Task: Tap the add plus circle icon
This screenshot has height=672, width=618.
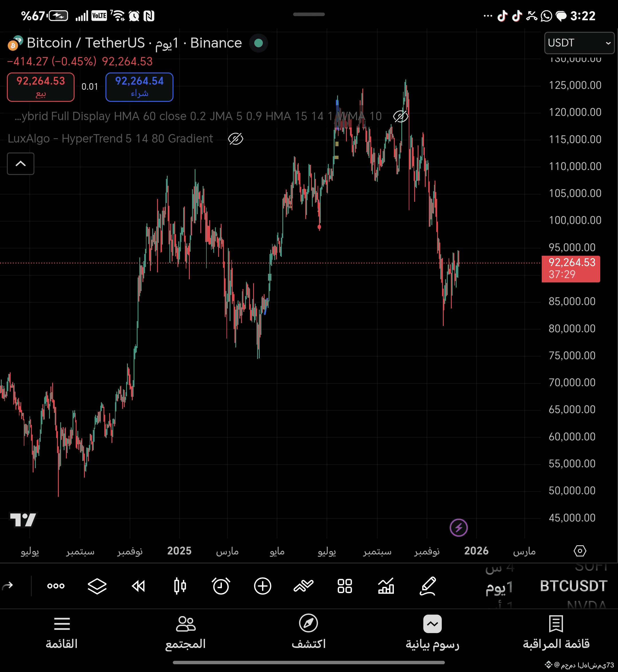Action: click(x=263, y=586)
